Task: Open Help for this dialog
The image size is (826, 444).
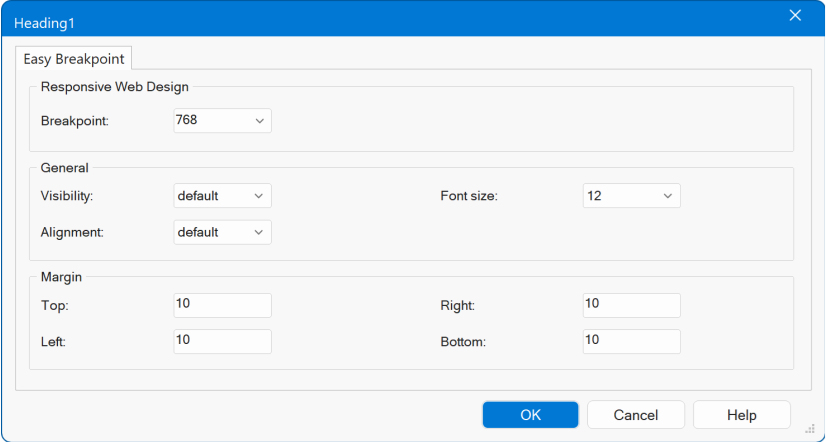Action: coord(741,415)
